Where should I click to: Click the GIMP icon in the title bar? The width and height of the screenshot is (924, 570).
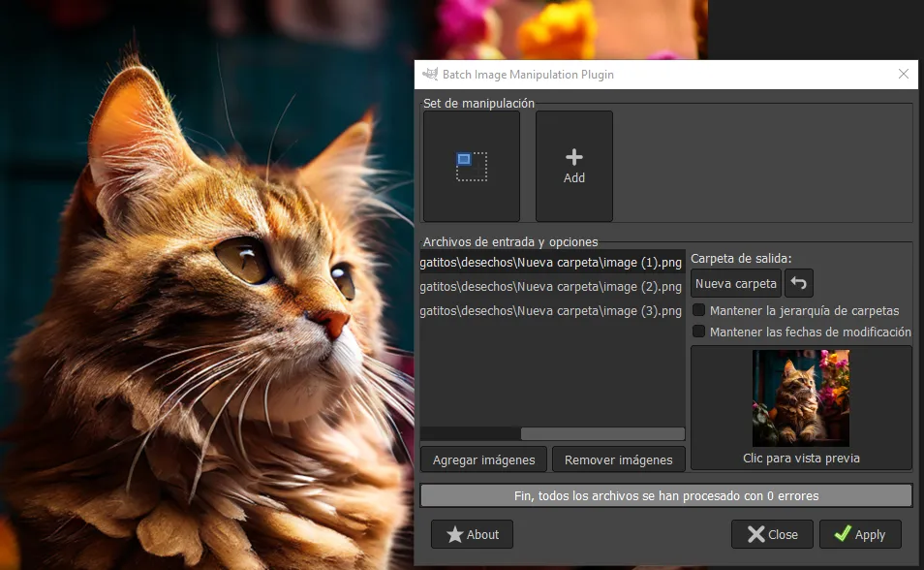430,75
